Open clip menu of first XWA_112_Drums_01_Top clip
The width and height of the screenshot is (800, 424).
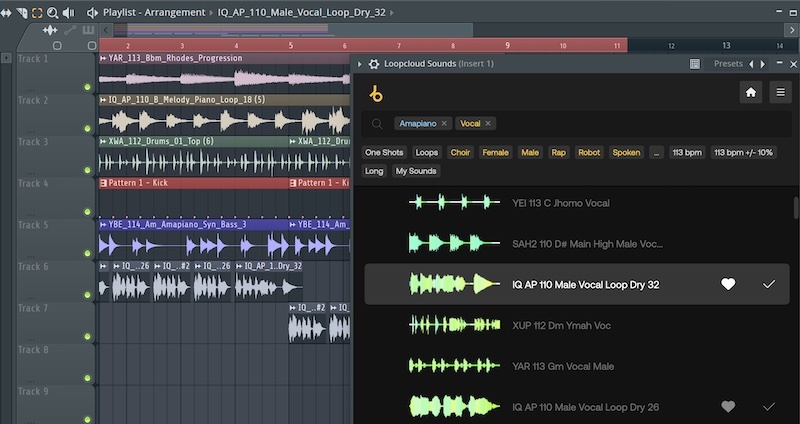[x=104, y=141]
